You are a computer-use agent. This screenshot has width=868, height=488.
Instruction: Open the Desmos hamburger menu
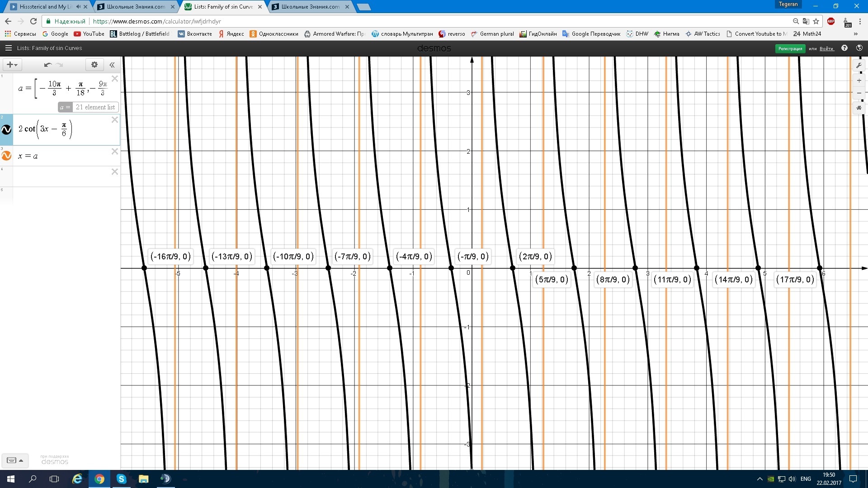tap(8, 48)
